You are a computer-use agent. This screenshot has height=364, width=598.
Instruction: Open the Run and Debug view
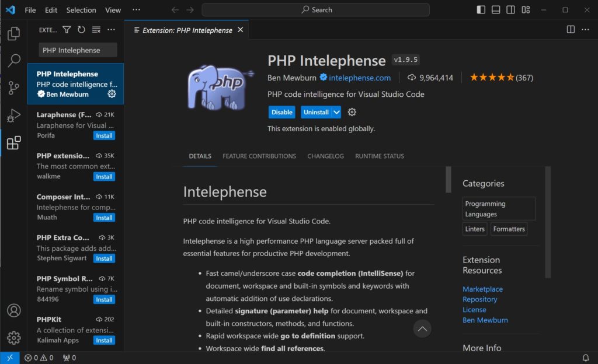click(x=14, y=116)
